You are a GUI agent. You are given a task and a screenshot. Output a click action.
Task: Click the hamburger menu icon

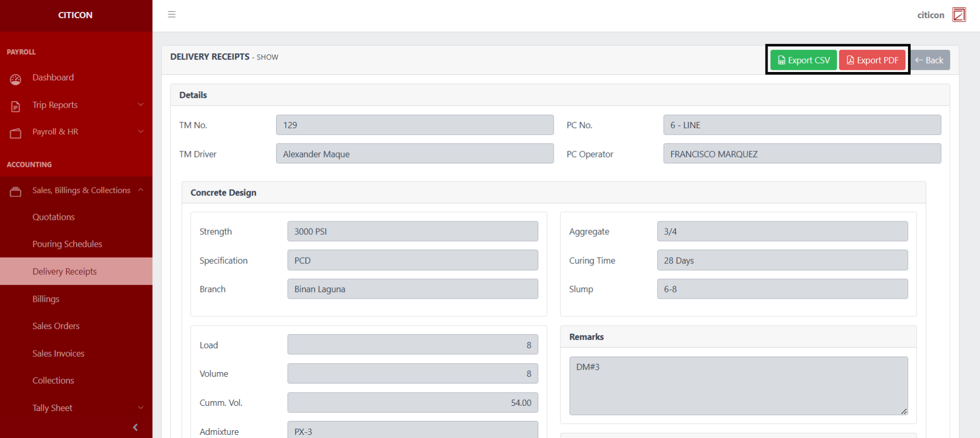(171, 15)
